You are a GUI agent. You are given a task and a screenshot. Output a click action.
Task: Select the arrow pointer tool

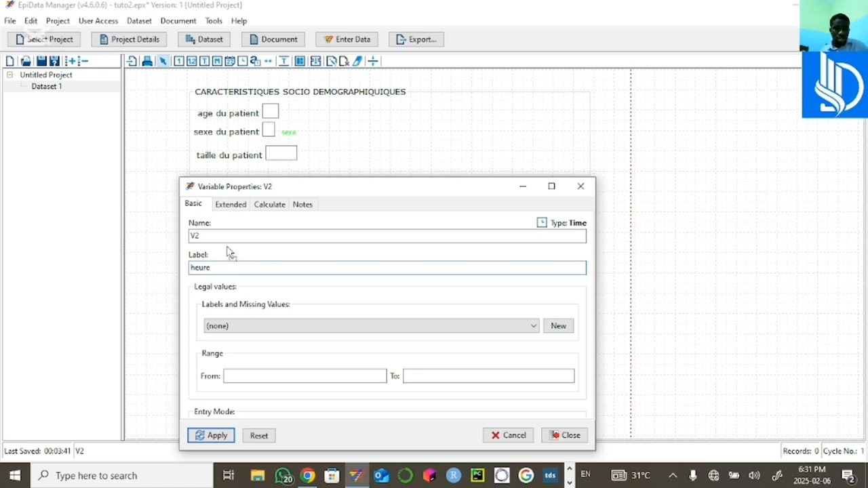163,61
